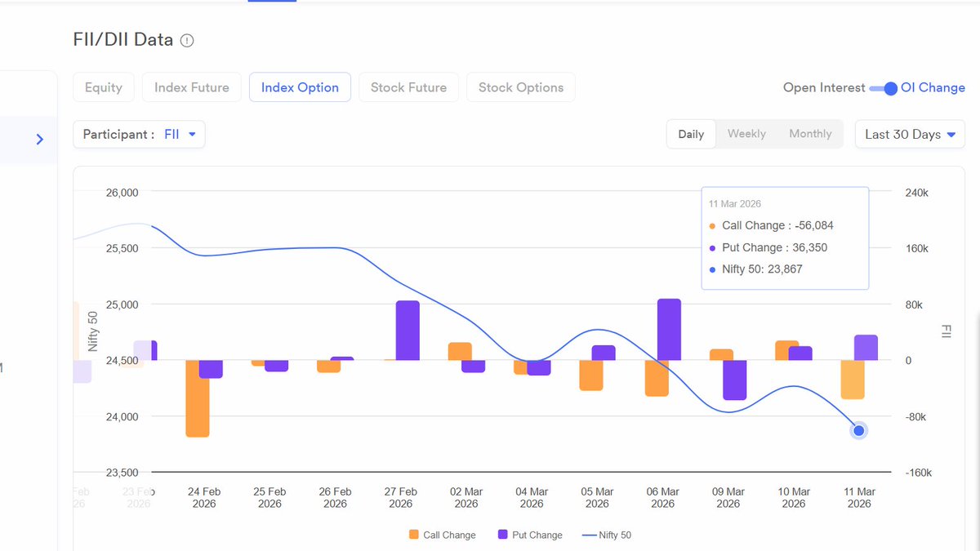Toggle the Nifty 50 legend line
This screenshot has width=980, height=551.
(607, 535)
